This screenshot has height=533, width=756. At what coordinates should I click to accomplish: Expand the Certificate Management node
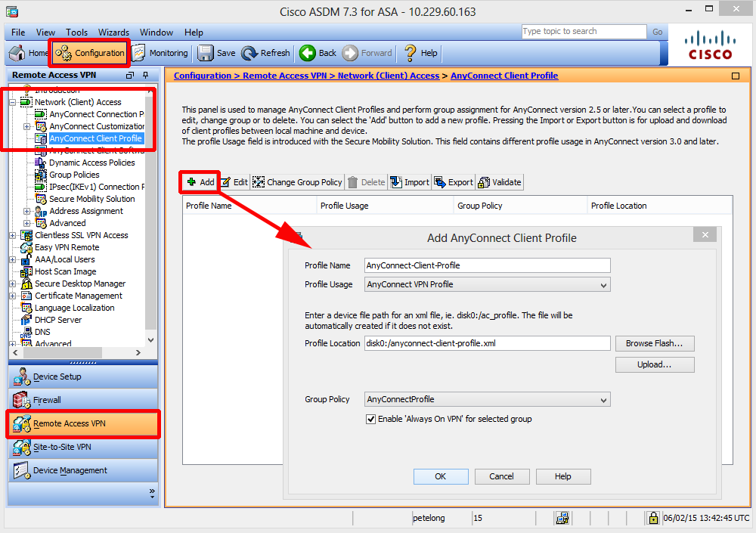tap(13, 296)
